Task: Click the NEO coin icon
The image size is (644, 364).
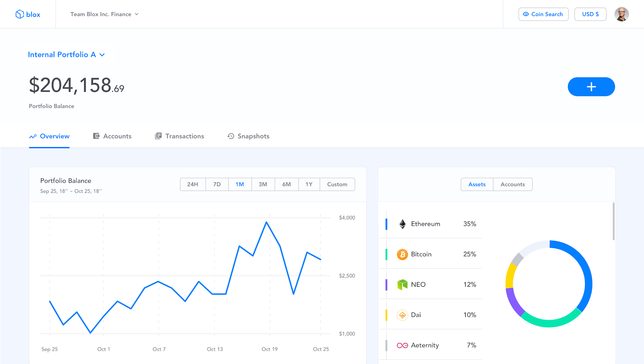Action: coord(402,285)
